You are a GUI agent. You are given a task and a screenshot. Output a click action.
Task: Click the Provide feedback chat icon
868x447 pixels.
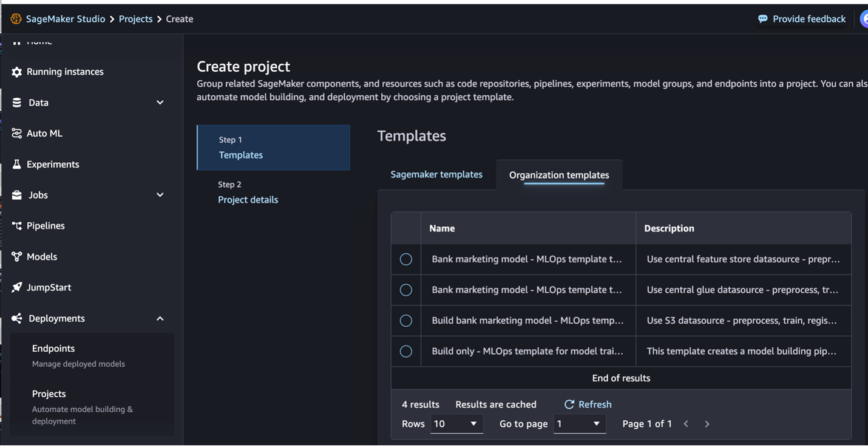pos(763,19)
